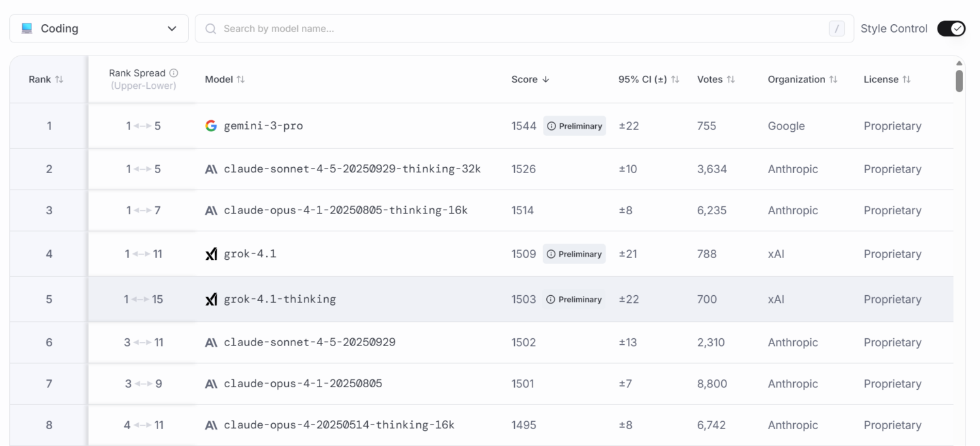Click the slash shortcut icon in search bar

coord(836,29)
